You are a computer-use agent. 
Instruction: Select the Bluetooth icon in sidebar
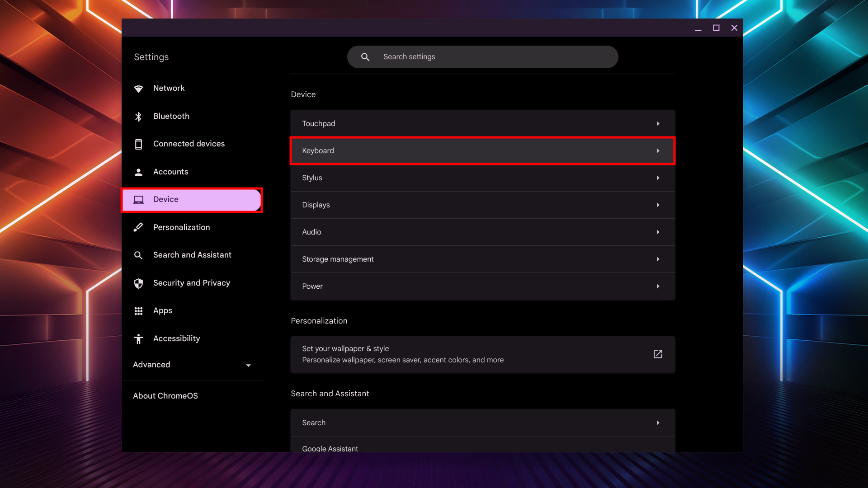138,116
